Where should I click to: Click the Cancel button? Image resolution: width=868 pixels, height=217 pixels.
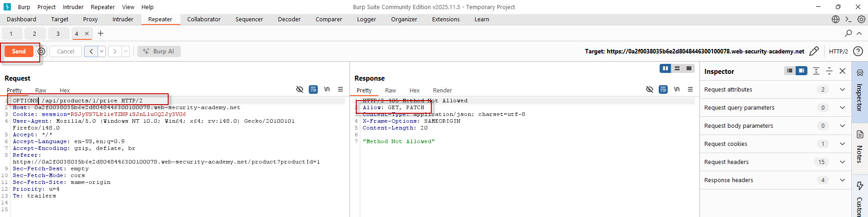tap(66, 52)
